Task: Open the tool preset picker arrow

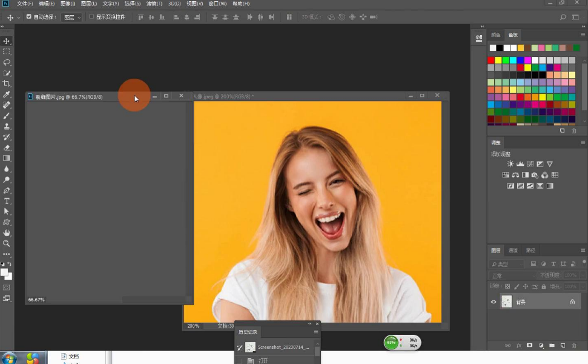Action: click(x=19, y=18)
